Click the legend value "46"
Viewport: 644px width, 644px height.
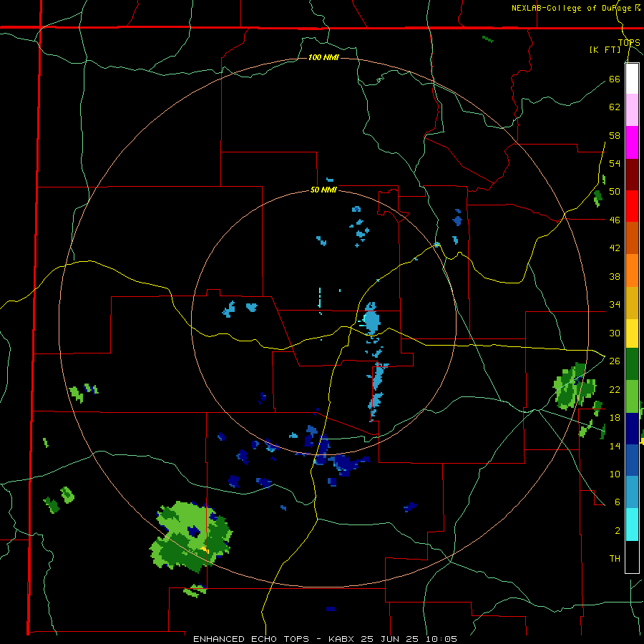(x=615, y=220)
